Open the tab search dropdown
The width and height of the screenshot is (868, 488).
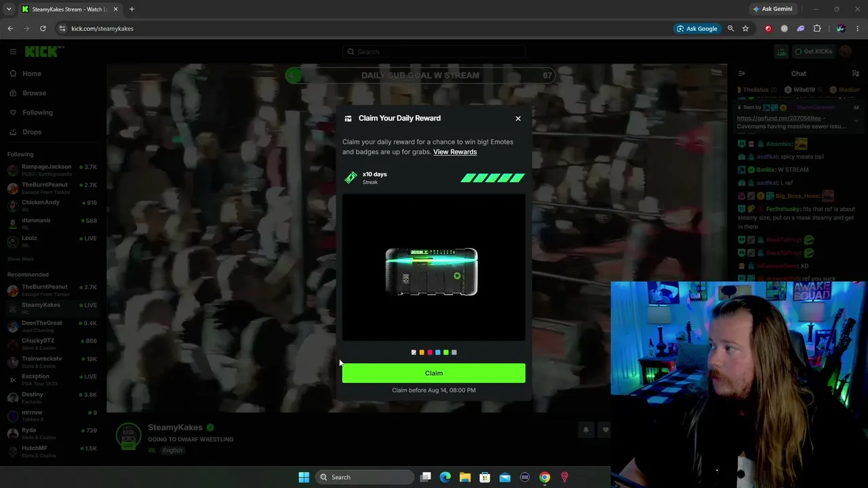8,9
